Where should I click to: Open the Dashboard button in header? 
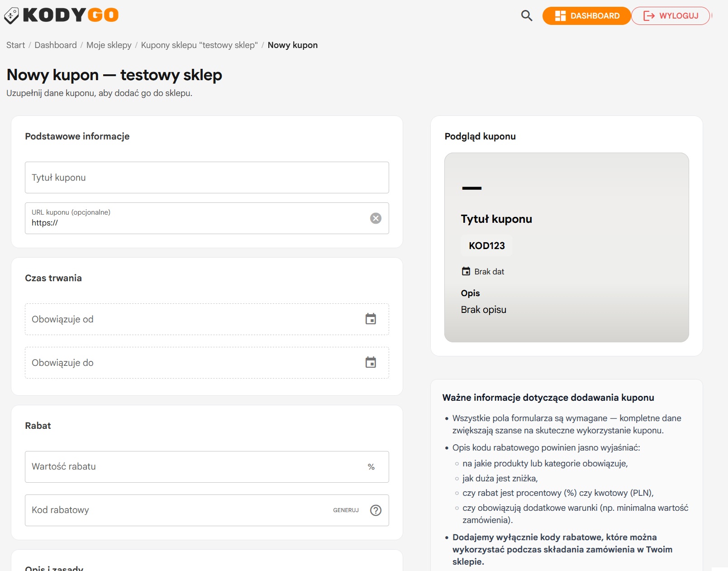[586, 16]
